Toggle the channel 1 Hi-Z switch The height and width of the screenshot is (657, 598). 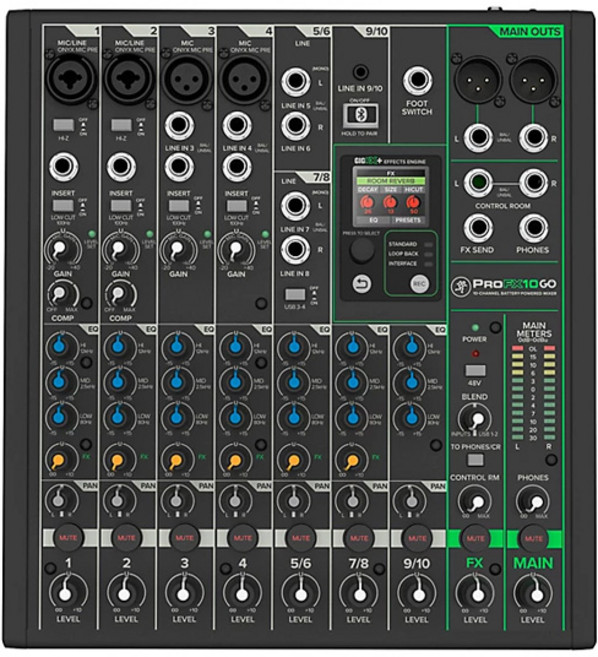63,125
